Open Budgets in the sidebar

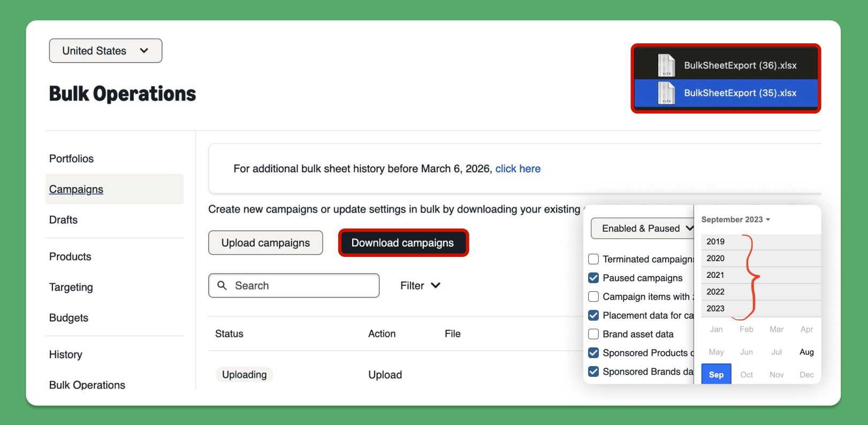[68, 318]
